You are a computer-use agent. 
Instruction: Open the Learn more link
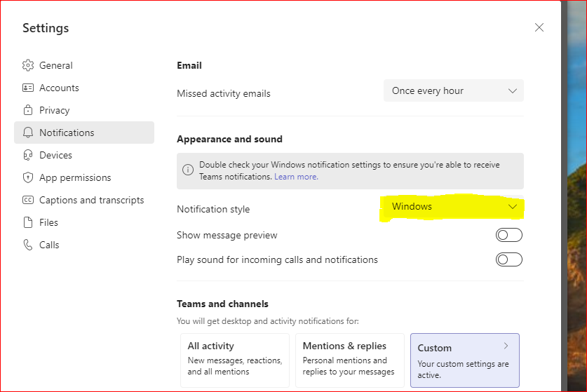tap(296, 177)
